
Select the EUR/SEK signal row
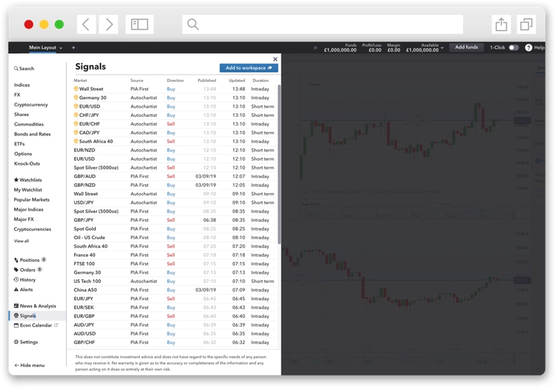click(x=174, y=307)
